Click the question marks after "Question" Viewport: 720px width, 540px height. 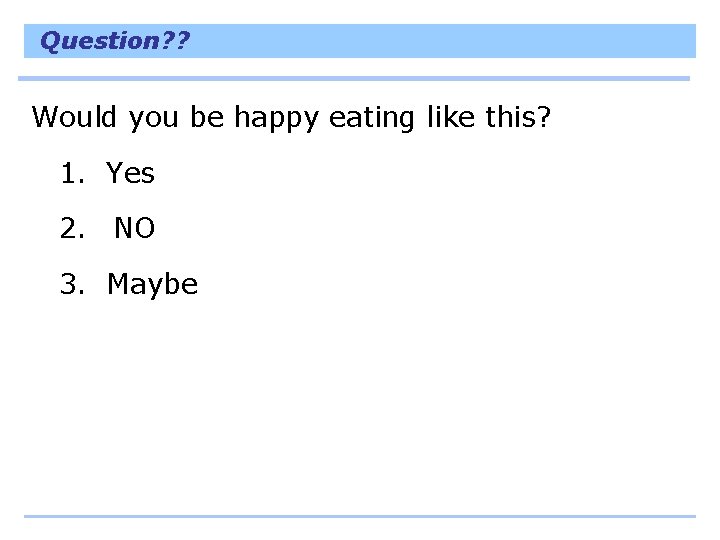pos(174,40)
